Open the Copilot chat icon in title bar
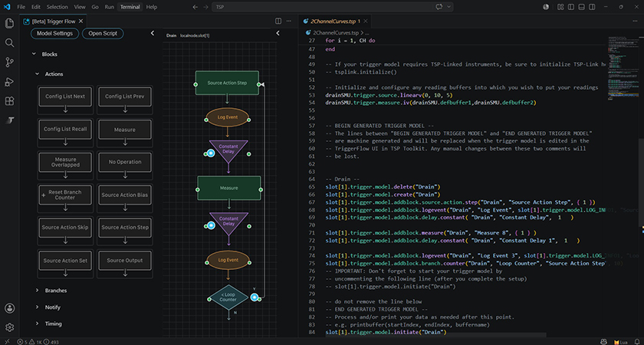Image resolution: width=644 pixels, height=345 pixels. coord(439,7)
